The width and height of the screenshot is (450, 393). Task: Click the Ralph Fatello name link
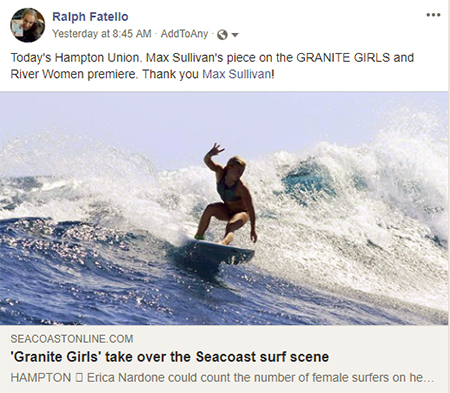click(90, 17)
